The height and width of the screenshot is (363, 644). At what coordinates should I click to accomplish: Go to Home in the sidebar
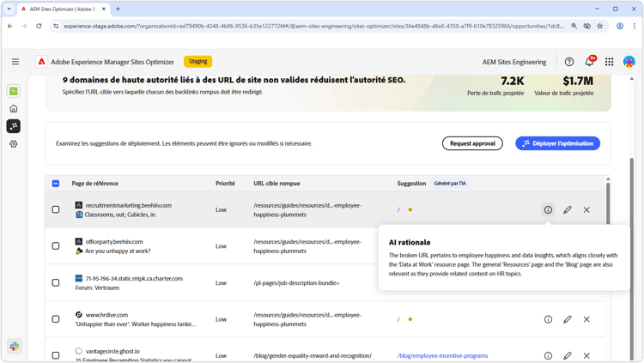[x=14, y=109]
